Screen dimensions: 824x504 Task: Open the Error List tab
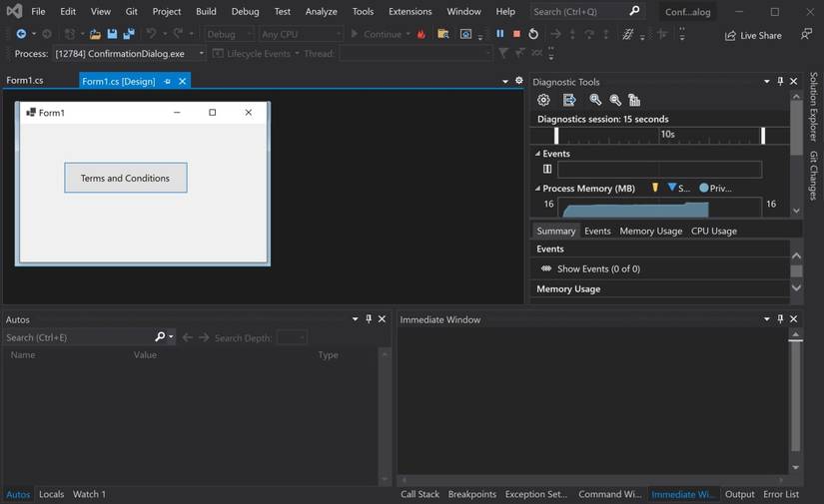(x=781, y=494)
